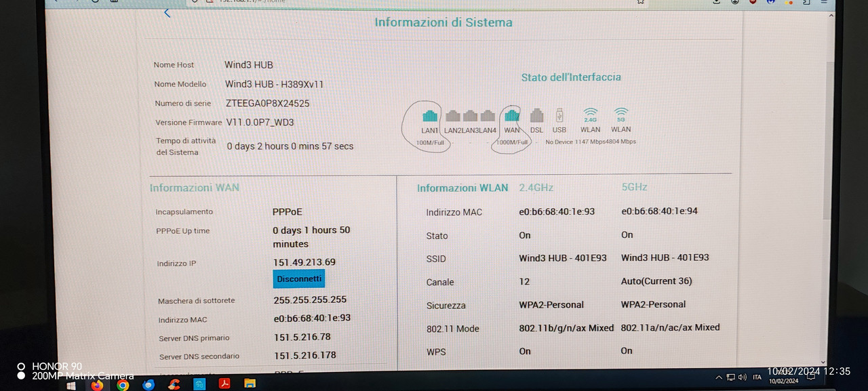The width and height of the screenshot is (868, 391).
Task: Select the model Wind3 HUB - H389Xv11
Action: [275, 84]
